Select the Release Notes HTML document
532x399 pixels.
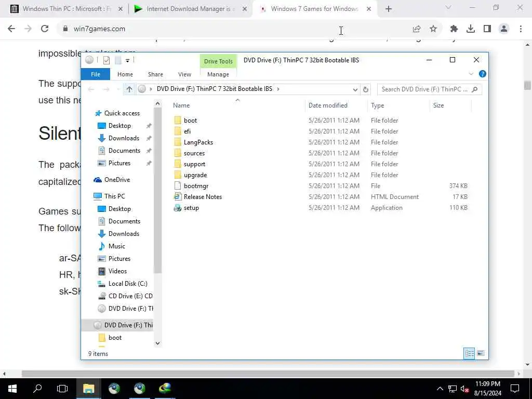click(x=203, y=197)
